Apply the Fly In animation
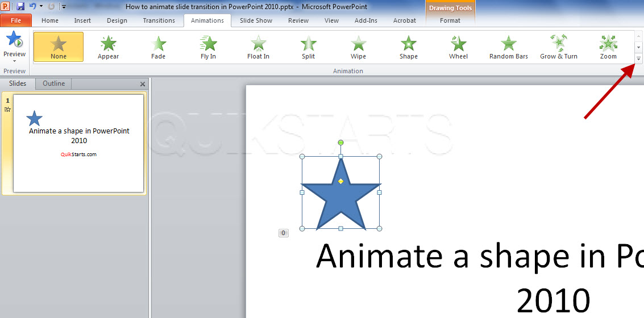Screen dimensions: 644x318 (209, 47)
